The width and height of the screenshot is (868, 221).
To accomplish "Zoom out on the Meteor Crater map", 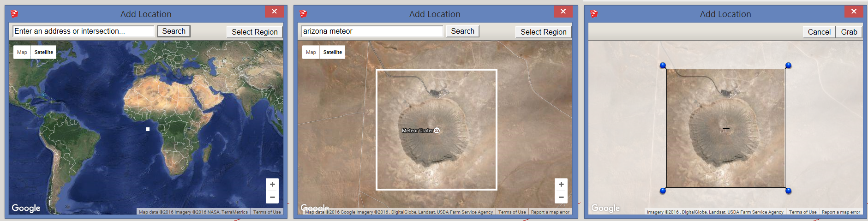I will [x=561, y=197].
